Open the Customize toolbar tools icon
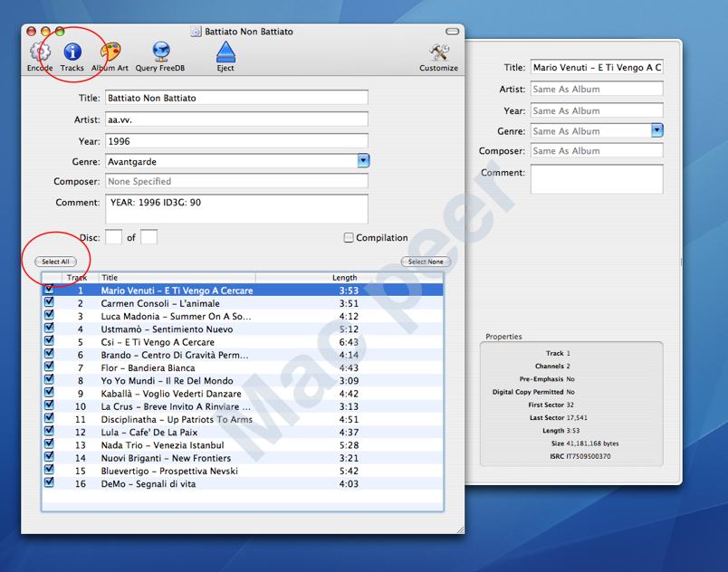 439,52
